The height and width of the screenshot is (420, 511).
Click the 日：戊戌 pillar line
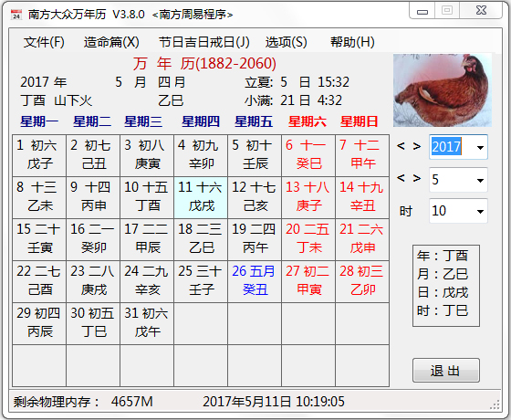pyautogui.click(x=443, y=292)
